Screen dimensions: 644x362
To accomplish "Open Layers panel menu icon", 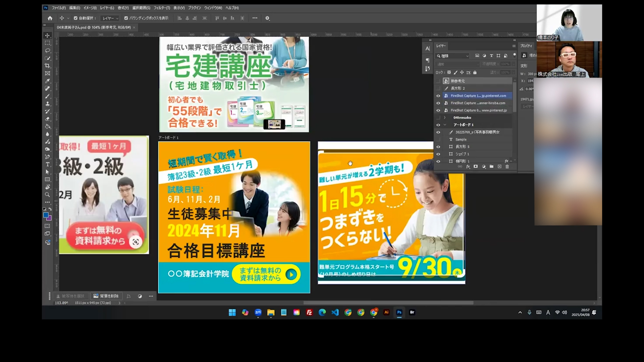I will click(x=514, y=46).
